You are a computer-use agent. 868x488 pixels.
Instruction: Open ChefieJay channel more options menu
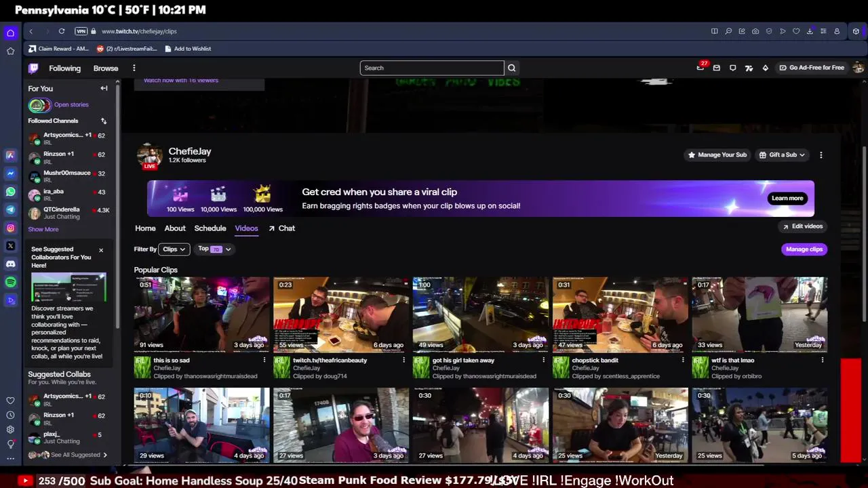821,155
